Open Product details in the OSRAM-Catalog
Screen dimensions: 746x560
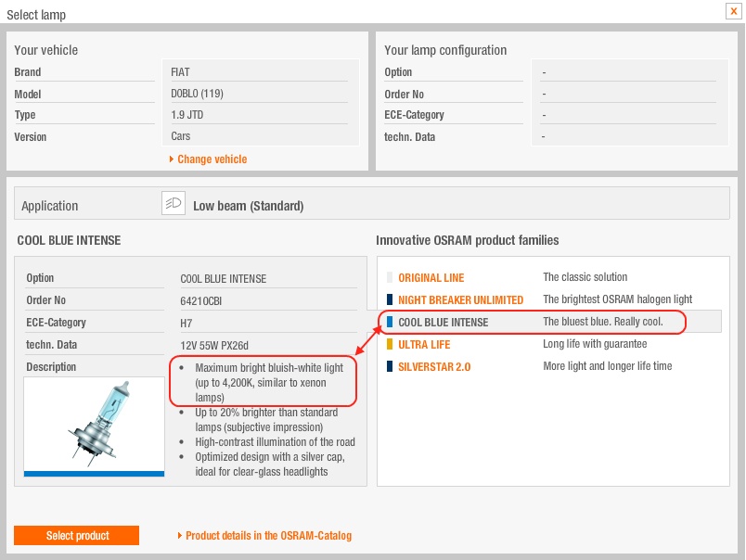pyautogui.click(x=268, y=536)
